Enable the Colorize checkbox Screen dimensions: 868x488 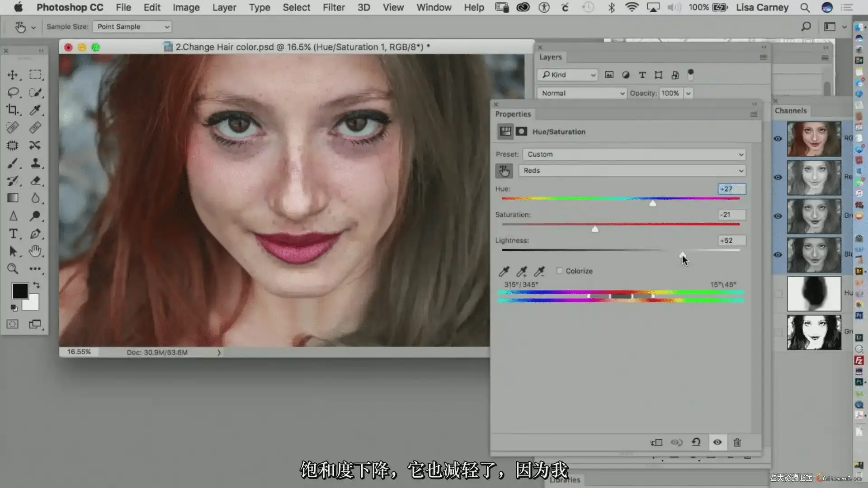(x=560, y=271)
